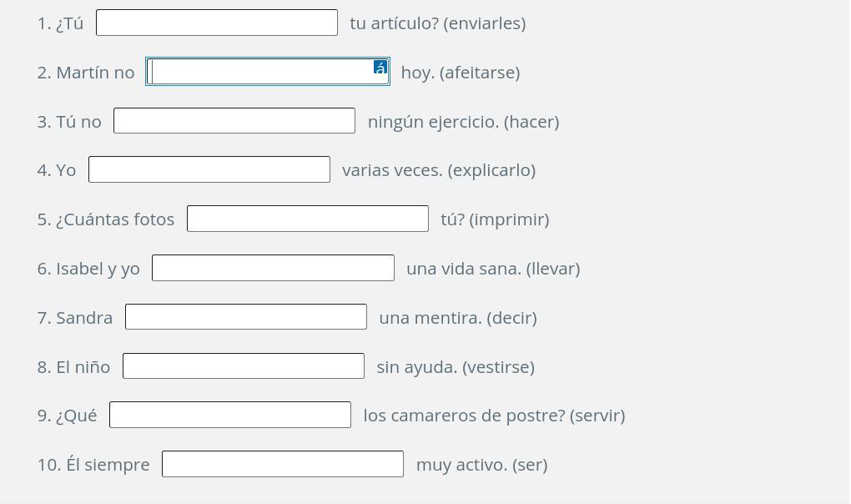Image resolution: width=851 pixels, height=504 pixels.
Task: Click the accent á icon in field 2
Action: pos(380,68)
